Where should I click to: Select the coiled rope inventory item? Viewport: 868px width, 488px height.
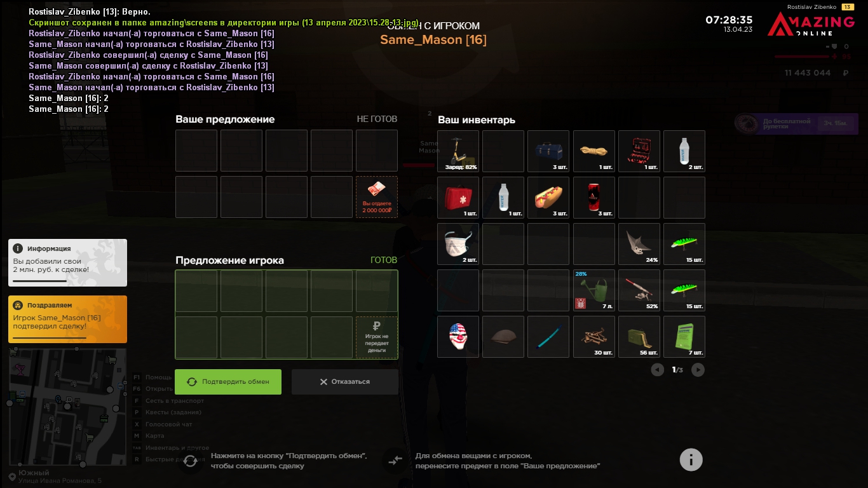[x=594, y=151]
